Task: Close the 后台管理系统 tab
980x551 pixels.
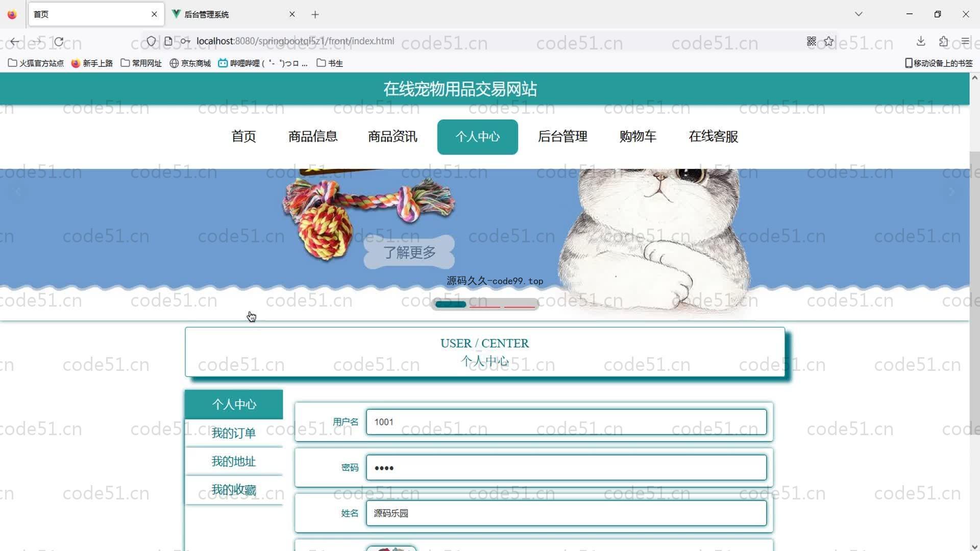Action: tap(292, 14)
